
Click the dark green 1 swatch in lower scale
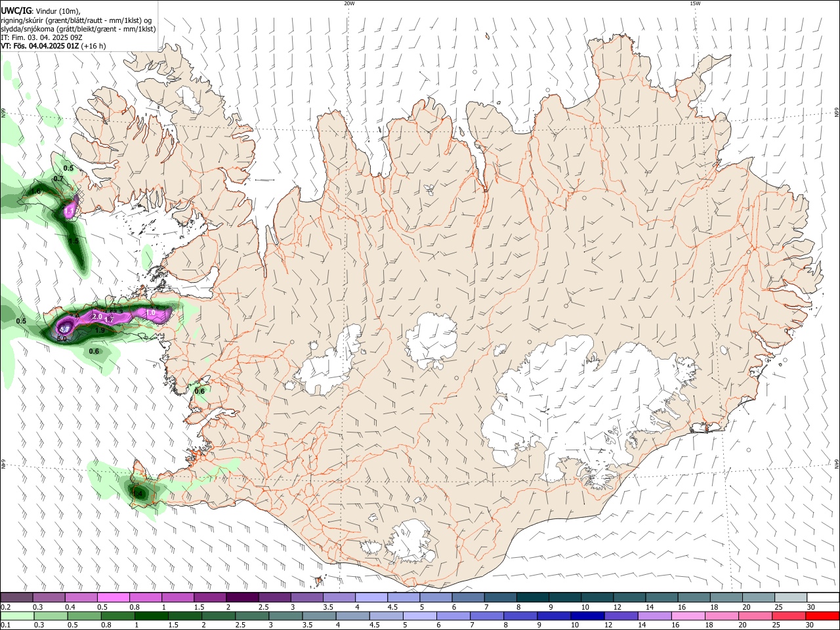(152, 616)
